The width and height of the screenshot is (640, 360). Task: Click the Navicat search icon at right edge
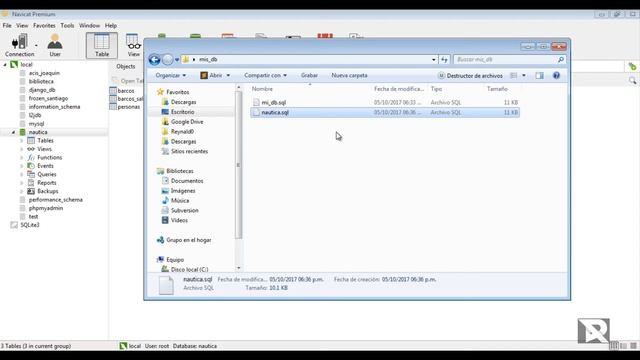click(x=632, y=81)
